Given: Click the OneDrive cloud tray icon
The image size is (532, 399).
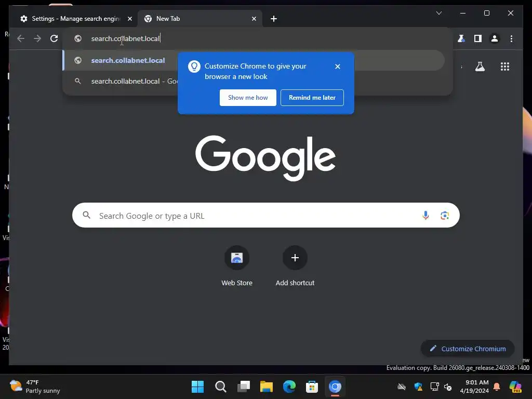Looking at the screenshot, I should pyautogui.click(x=402, y=387).
